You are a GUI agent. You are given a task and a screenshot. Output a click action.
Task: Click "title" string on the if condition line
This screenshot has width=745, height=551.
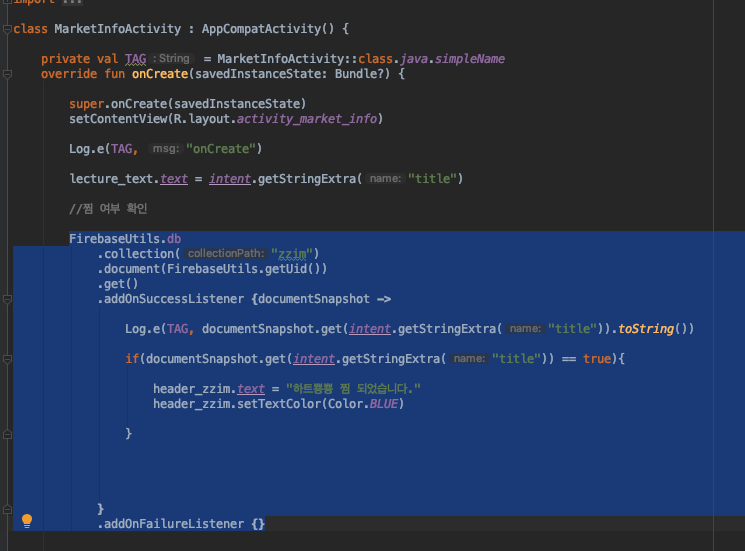click(516, 359)
